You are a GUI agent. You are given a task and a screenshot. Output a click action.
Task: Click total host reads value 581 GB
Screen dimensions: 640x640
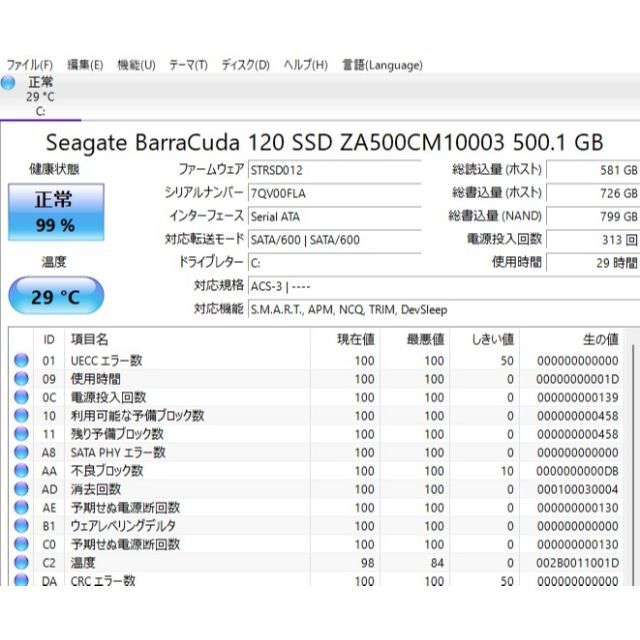(x=593, y=170)
